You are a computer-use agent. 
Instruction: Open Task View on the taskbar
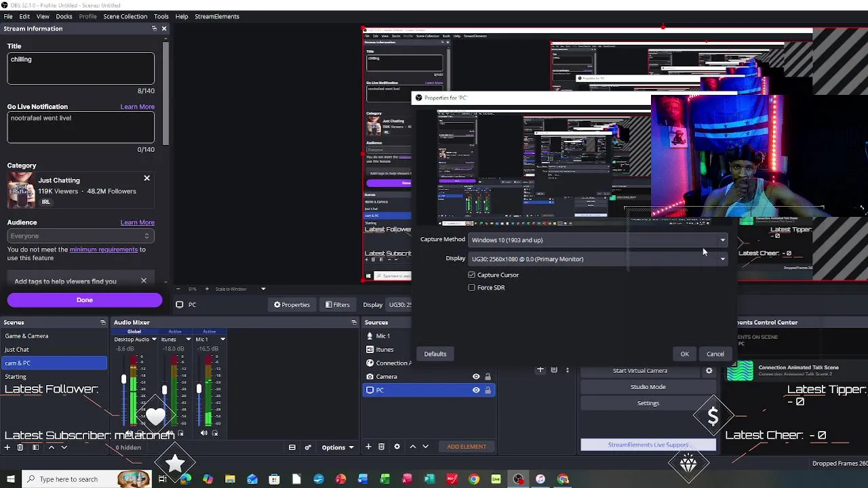163,479
